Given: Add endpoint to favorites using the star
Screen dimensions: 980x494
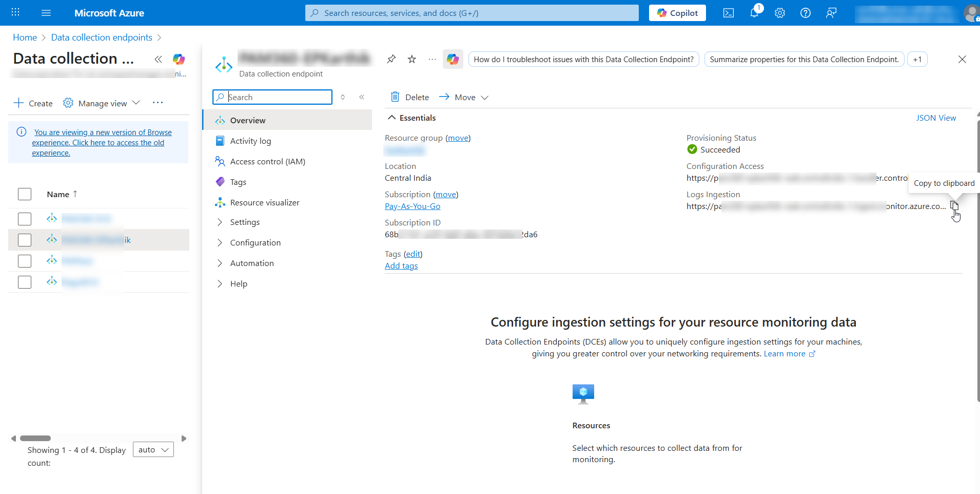Looking at the screenshot, I should (411, 59).
